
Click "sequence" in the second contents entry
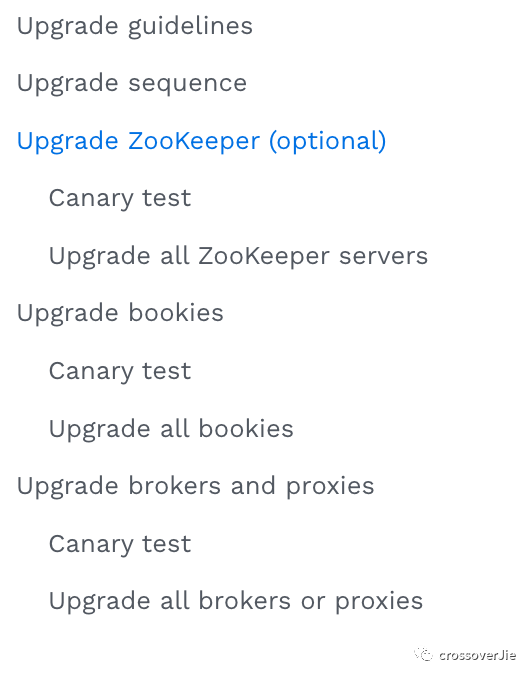pos(188,84)
